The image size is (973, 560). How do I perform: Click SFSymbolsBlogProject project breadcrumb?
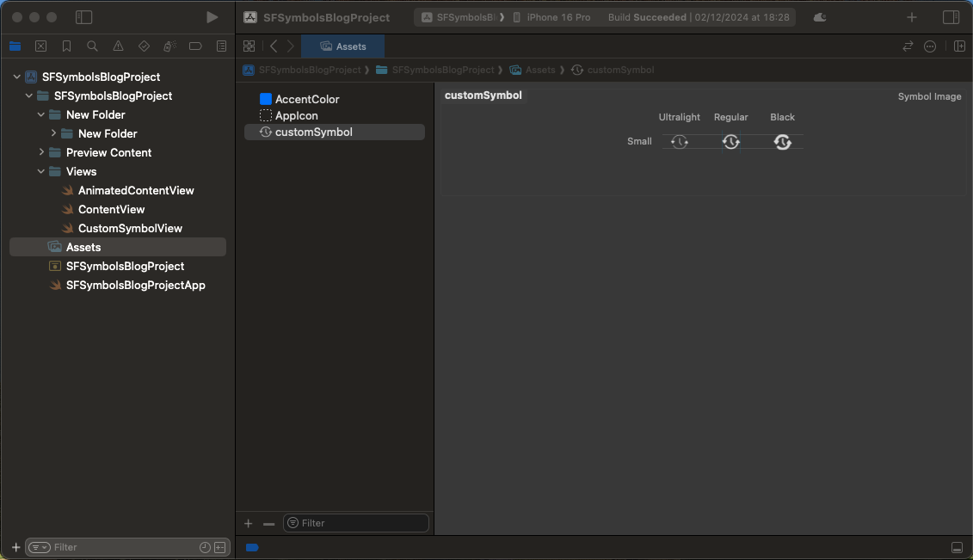(303, 70)
